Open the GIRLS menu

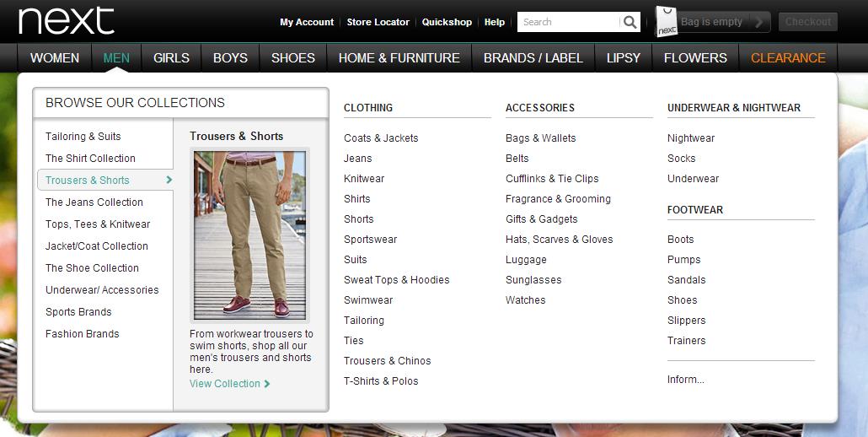(171, 57)
